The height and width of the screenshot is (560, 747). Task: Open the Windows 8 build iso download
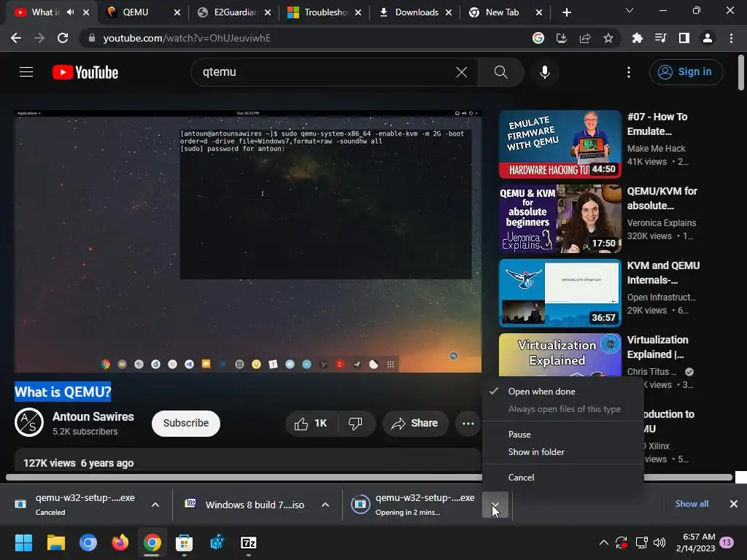click(245, 505)
